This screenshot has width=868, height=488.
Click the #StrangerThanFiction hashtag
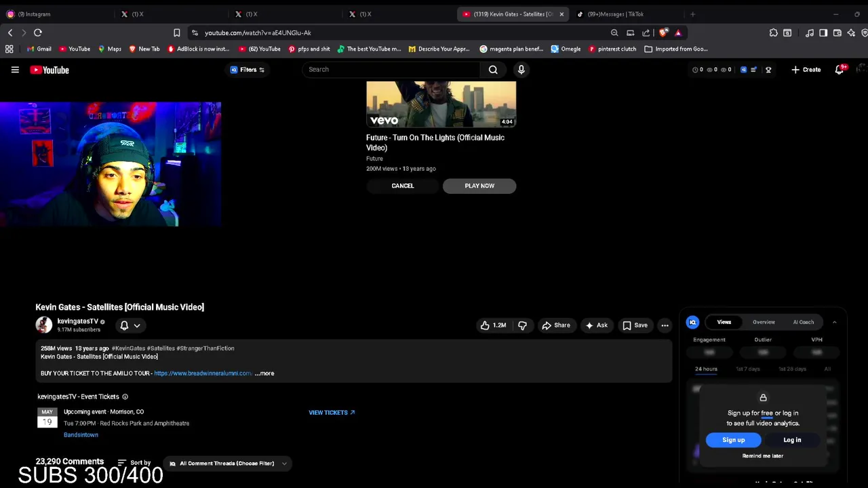(205, 348)
